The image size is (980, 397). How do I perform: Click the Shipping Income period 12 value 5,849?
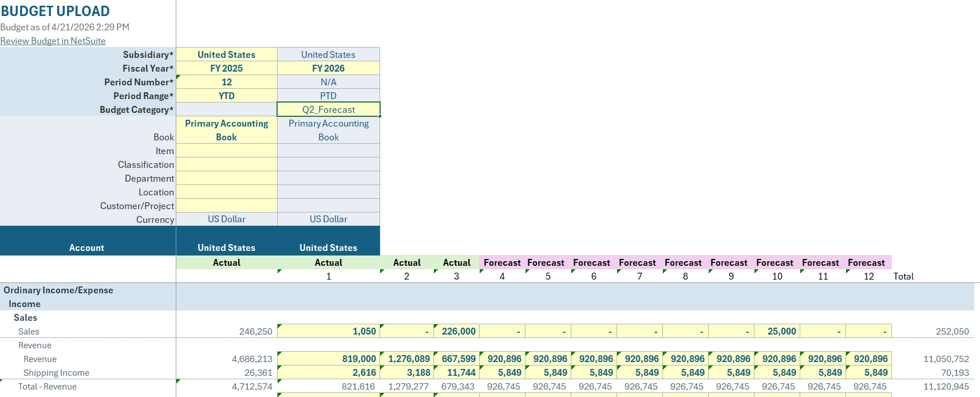pos(868,372)
